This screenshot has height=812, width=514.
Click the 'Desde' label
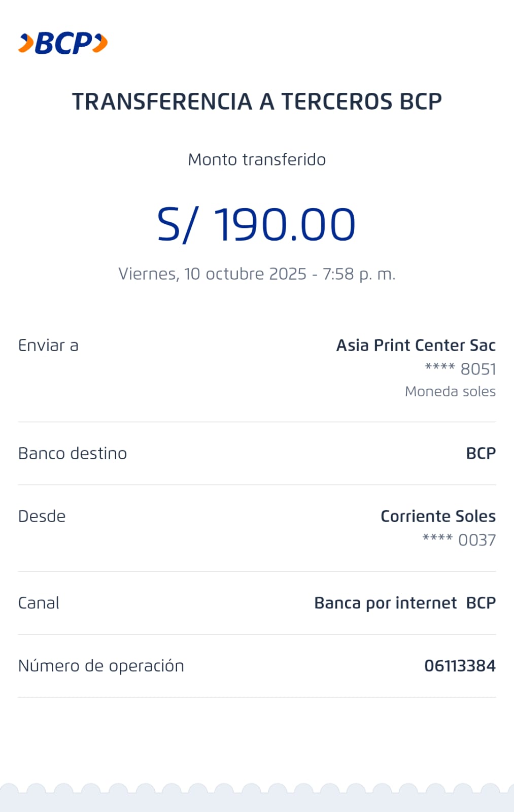42,516
